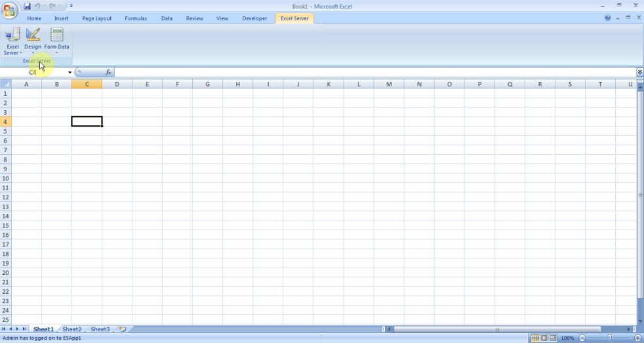This screenshot has height=343, width=644.
Task: Click the Undo icon in Quick Access Toolbar
Action: (37, 6)
